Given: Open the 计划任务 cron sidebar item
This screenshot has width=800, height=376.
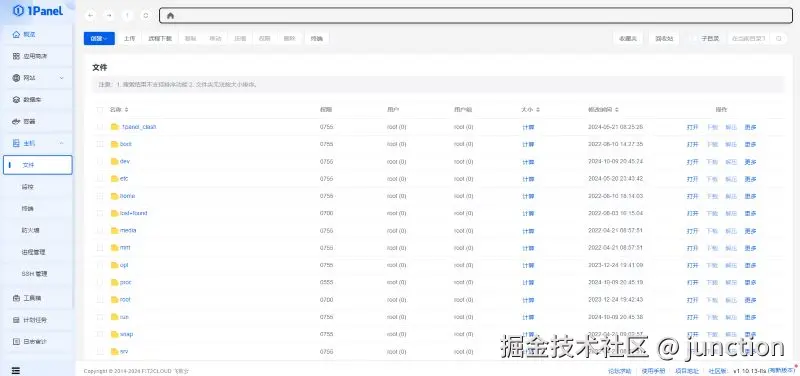Looking at the screenshot, I should coord(38,320).
